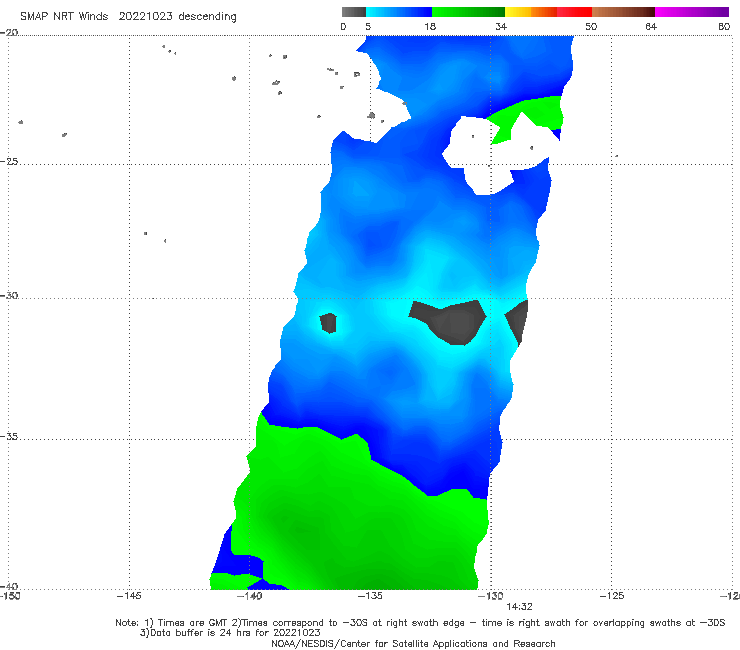Click the note line starting 'Note: 1) Times are GMT'
Screen dimensions: 740x650
[x=420, y=623]
